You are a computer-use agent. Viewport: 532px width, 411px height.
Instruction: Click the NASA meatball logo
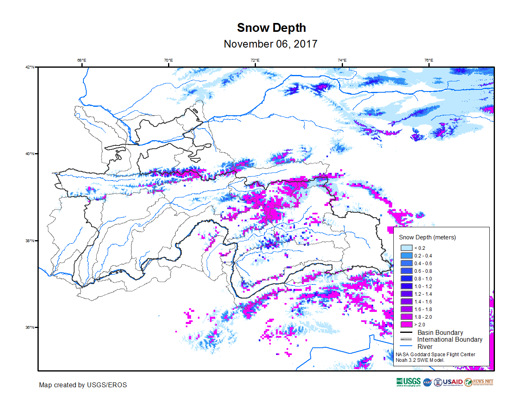[428, 382]
